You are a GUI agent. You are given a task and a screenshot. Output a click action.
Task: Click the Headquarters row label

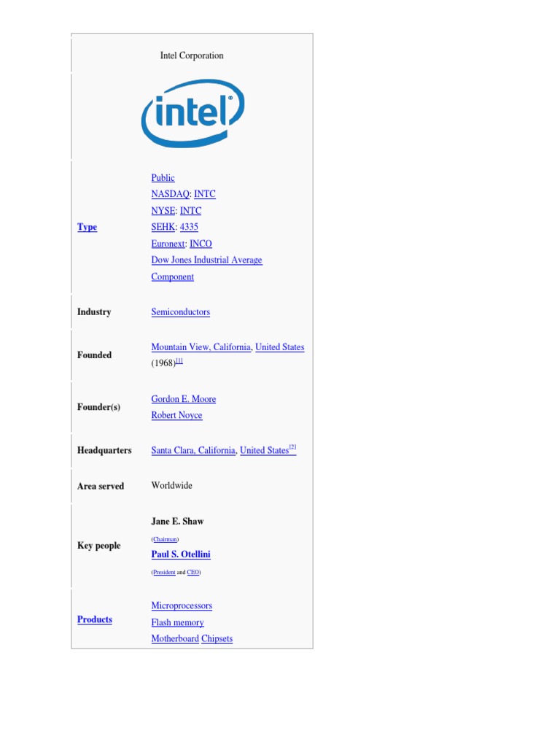(104, 450)
